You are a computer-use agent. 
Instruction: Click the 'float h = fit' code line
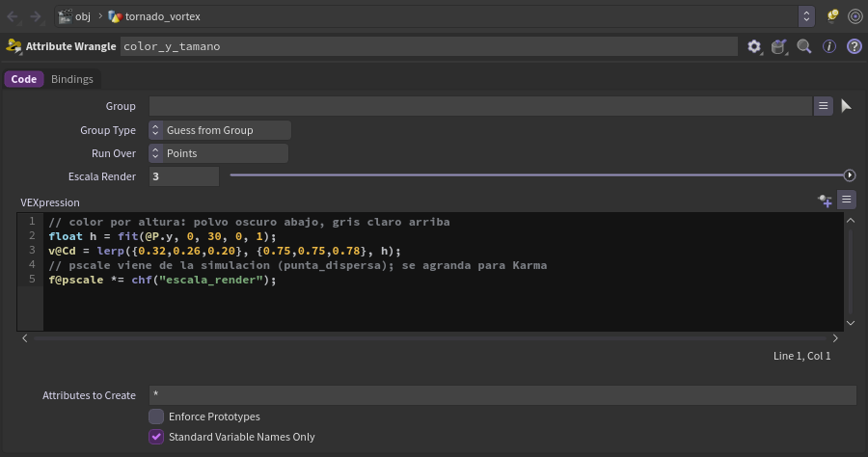[162, 236]
